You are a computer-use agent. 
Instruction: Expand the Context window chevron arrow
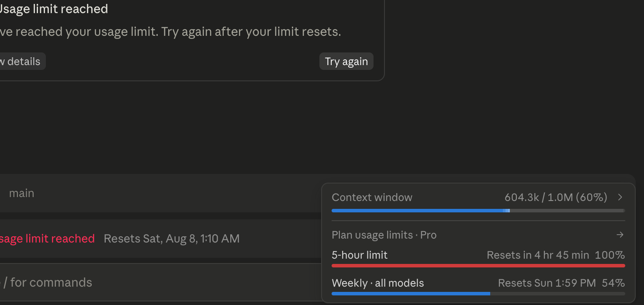[620, 198]
